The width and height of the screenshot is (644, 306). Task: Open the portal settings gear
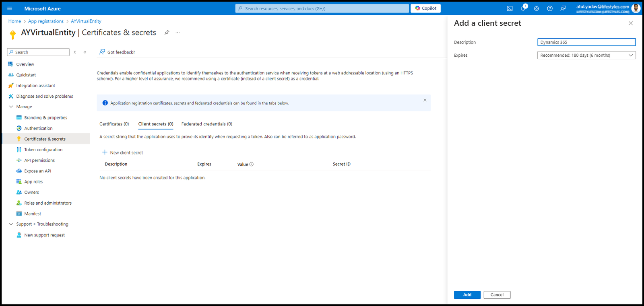click(x=537, y=8)
